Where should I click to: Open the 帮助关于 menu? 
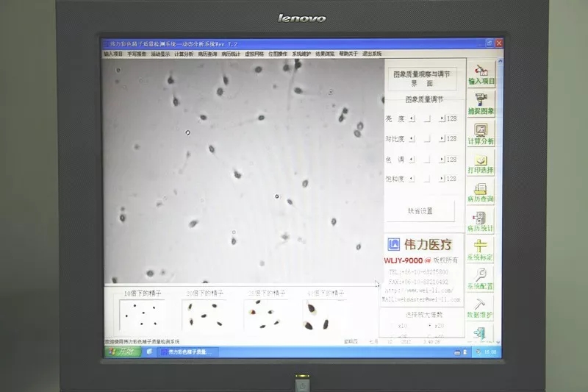click(348, 54)
